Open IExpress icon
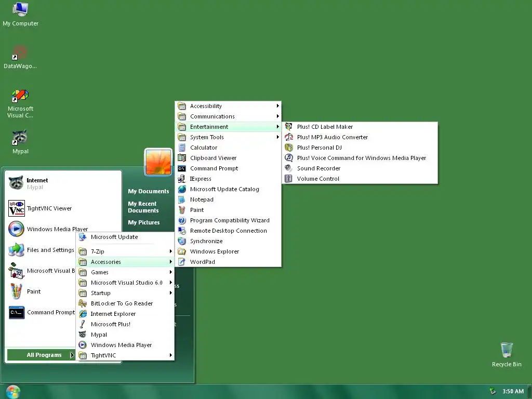 point(182,179)
